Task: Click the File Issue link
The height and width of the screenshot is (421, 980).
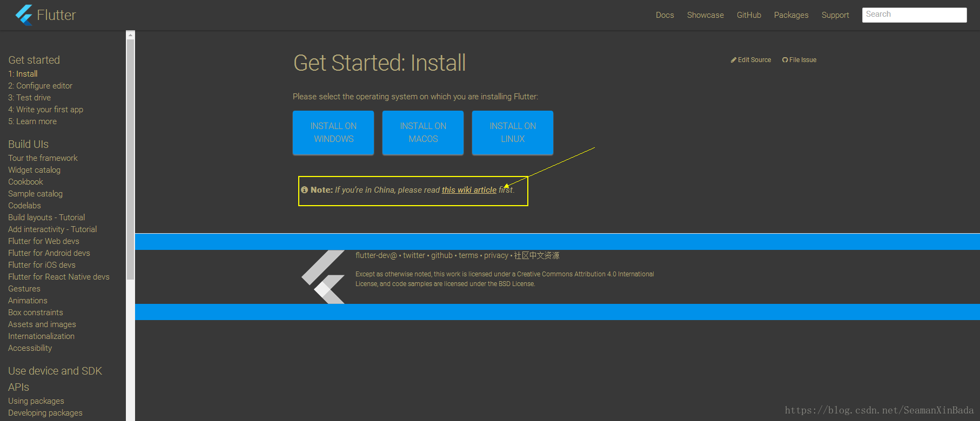Action: (x=800, y=60)
